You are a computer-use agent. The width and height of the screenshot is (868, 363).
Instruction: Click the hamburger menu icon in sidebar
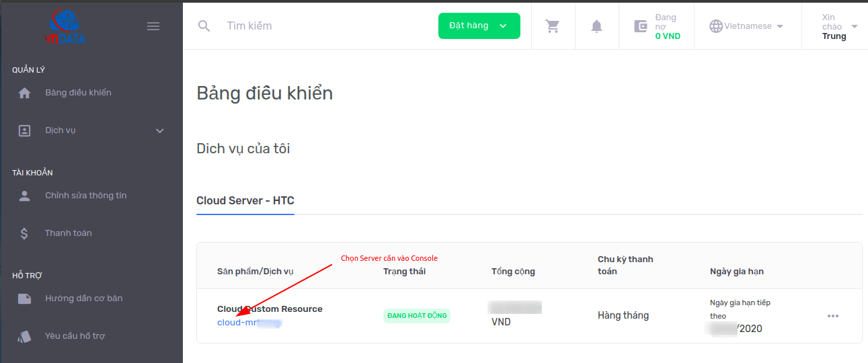pyautogui.click(x=153, y=26)
